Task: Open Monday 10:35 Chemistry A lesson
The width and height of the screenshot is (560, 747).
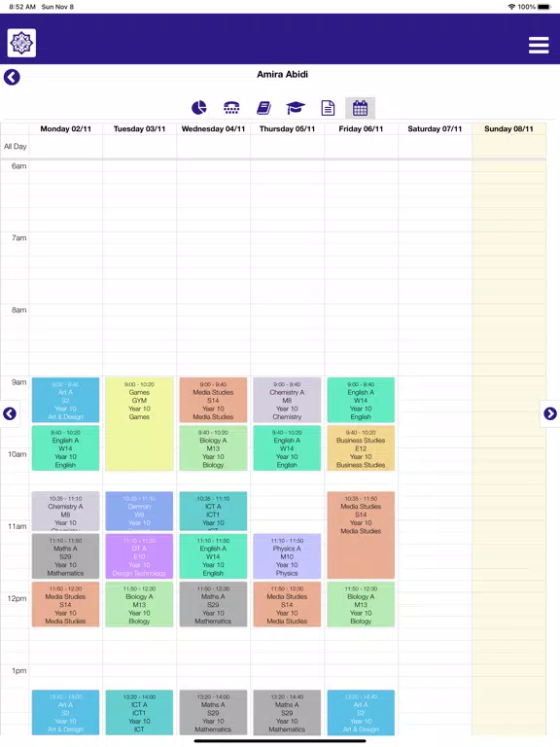Action: click(x=66, y=512)
